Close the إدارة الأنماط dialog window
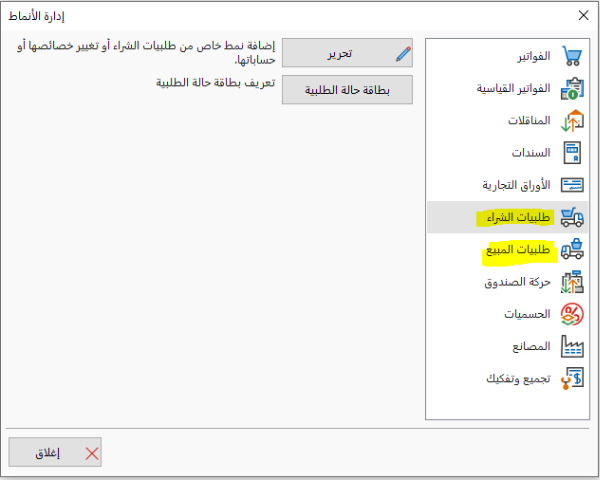600x480 pixels. 584,15
